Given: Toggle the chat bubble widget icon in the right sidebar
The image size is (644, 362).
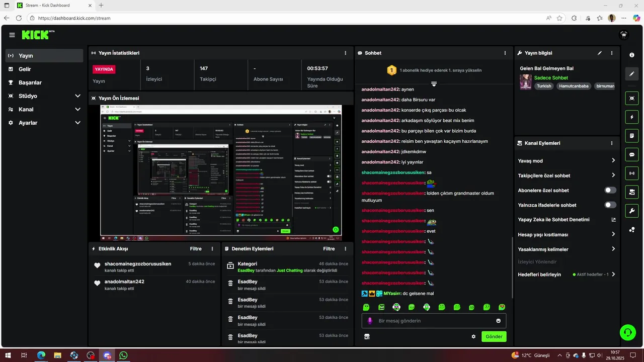Looking at the screenshot, I should click(x=632, y=154).
